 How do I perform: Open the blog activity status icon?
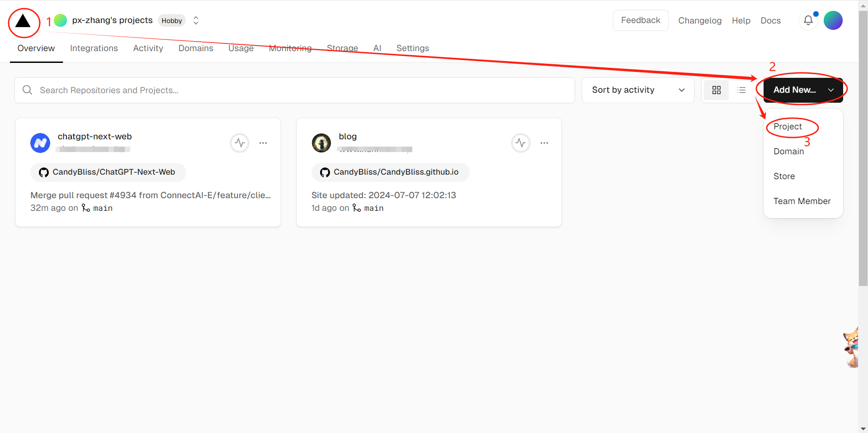click(521, 143)
